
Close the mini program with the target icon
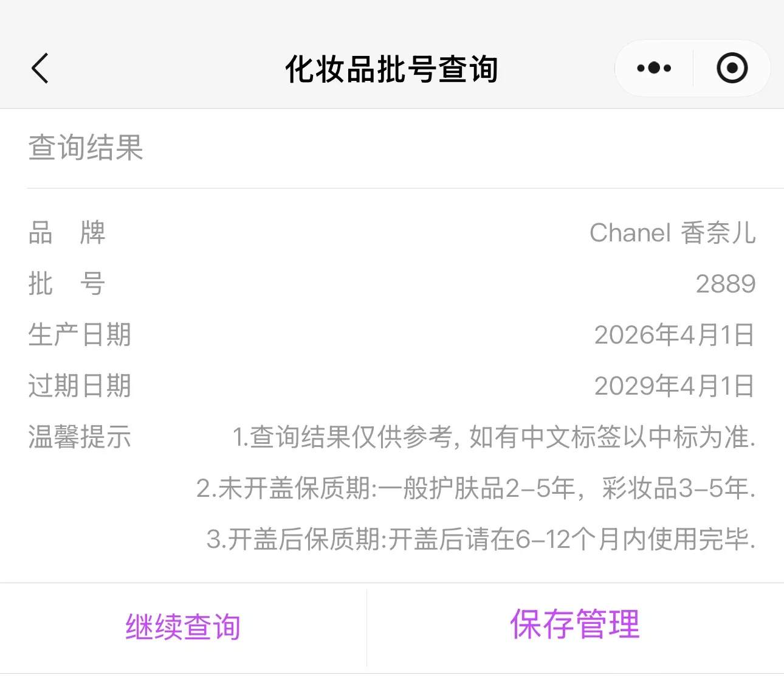coord(732,68)
